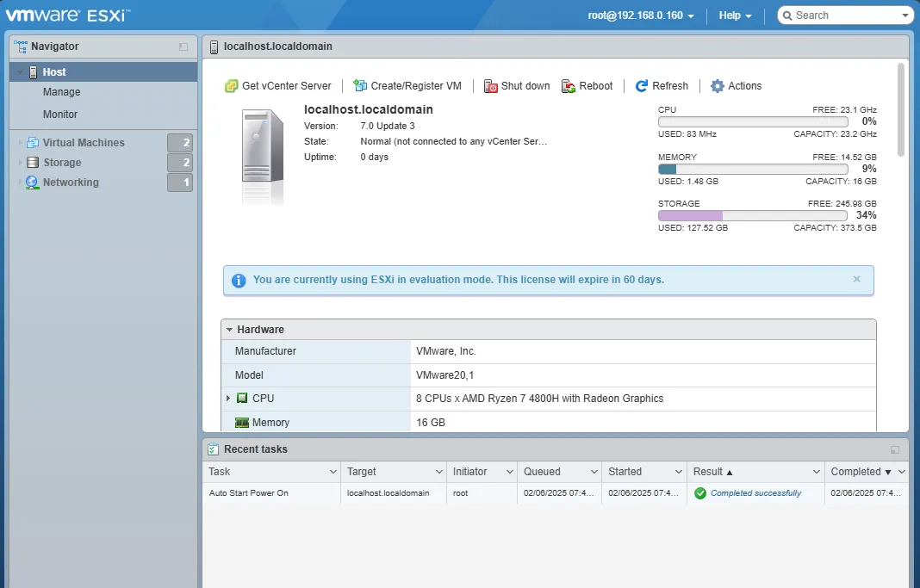Click the Reboot host icon
The height and width of the screenshot is (588, 920).
point(569,86)
